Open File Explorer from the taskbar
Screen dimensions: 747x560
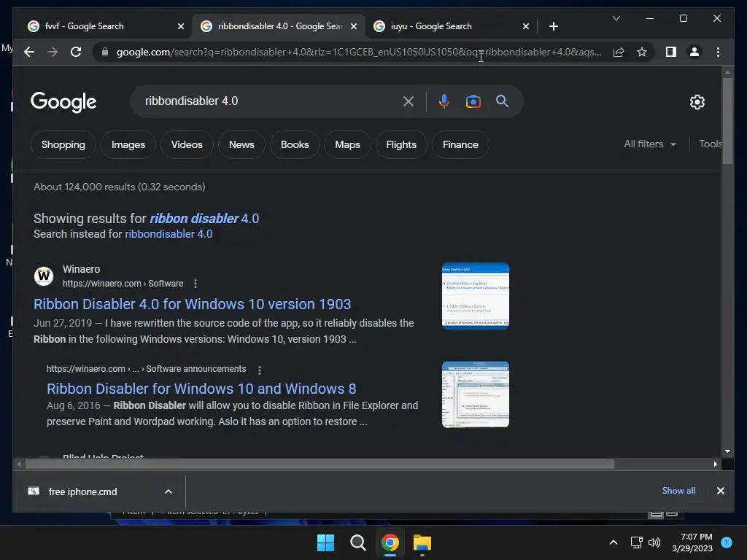point(422,542)
